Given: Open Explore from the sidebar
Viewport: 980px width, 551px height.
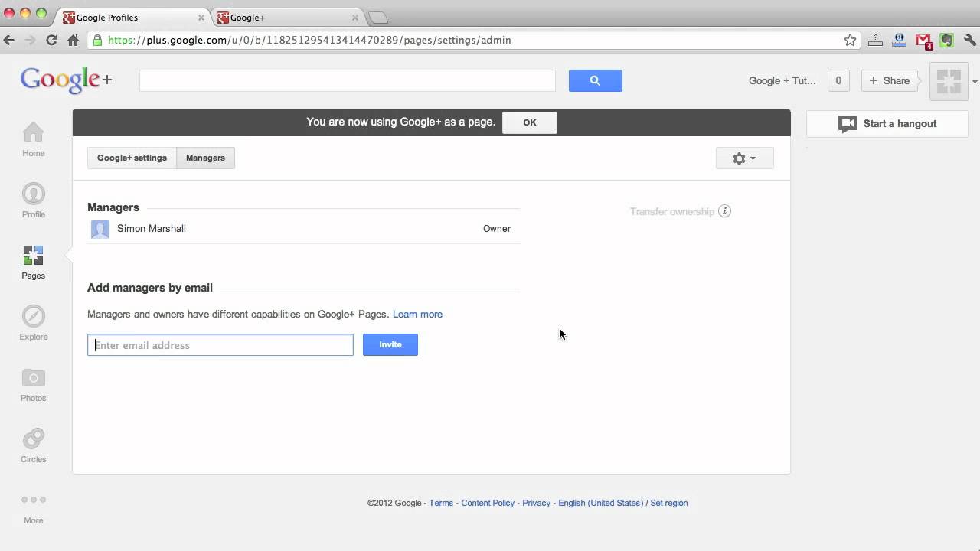Looking at the screenshot, I should point(34,323).
